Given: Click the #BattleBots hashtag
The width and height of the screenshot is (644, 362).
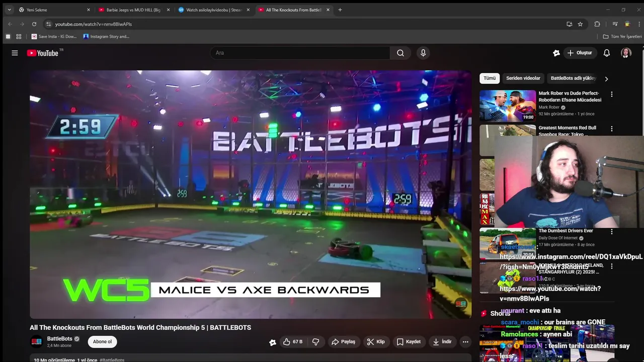Looking at the screenshot, I should (x=112, y=359).
